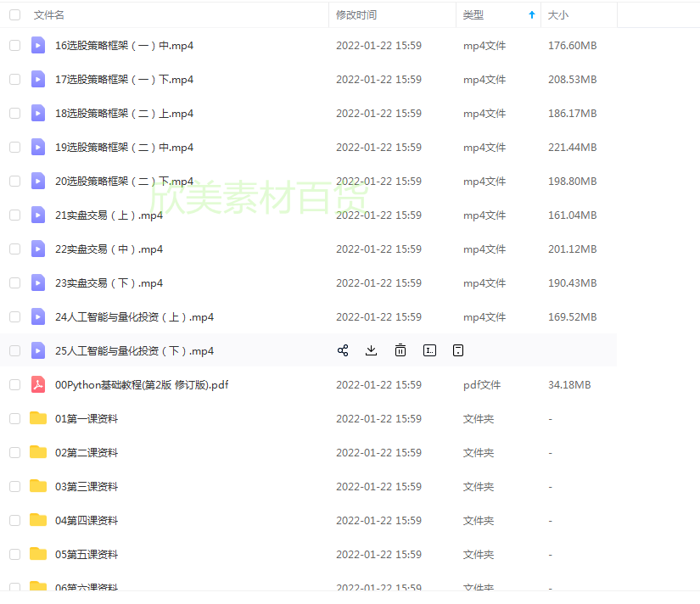Click file name 22实盘交易（中）.mp4
Screen dimensions: 700x604
coord(109,249)
